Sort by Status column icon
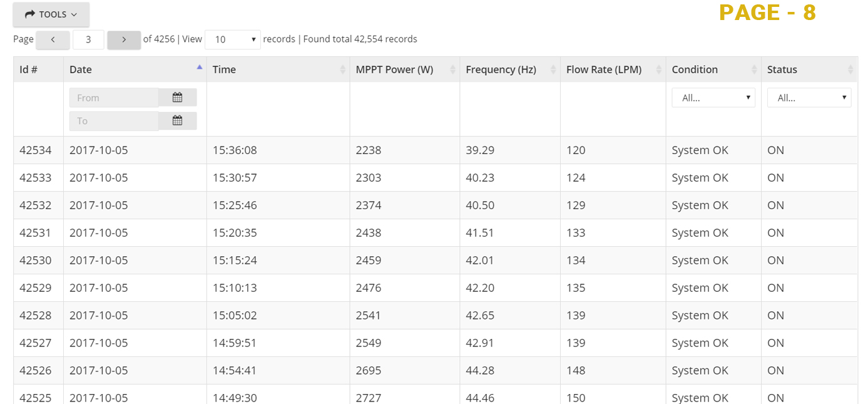868x404 pixels. [850, 70]
